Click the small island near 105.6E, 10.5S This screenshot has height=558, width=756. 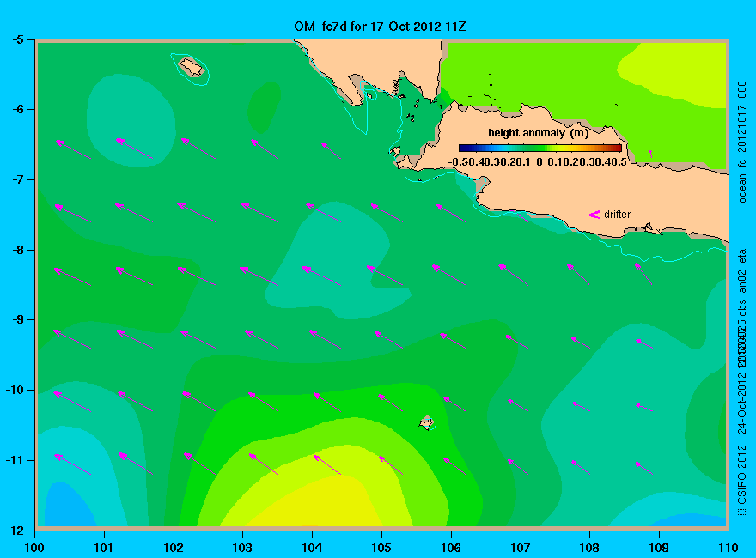pyautogui.click(x=426, y=422)
